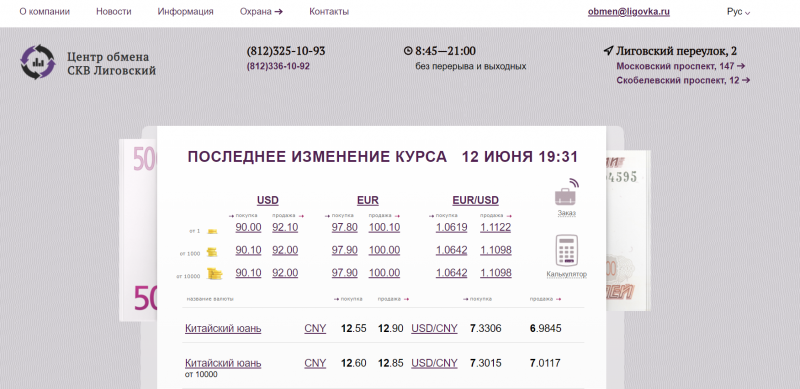The height and width of the screenshot is (389, 800).
Task: Click the small coin stack icon 'от 1'
Action: tap(212, 231)
